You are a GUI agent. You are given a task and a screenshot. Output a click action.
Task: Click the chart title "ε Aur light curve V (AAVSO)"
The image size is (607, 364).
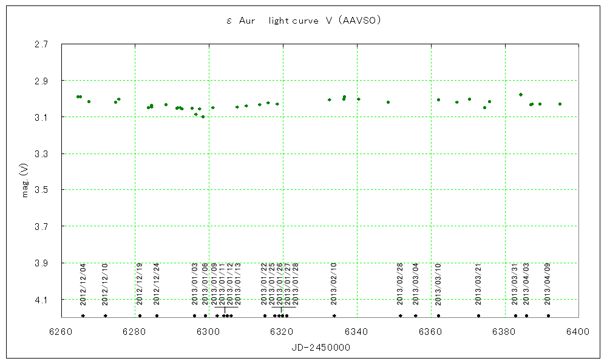(x=303, y=21)
